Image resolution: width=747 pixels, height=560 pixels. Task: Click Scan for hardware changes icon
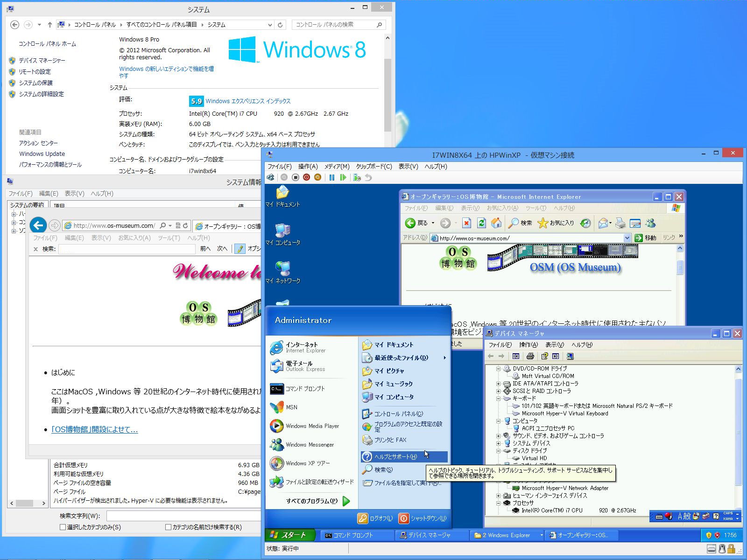[570, 356]
